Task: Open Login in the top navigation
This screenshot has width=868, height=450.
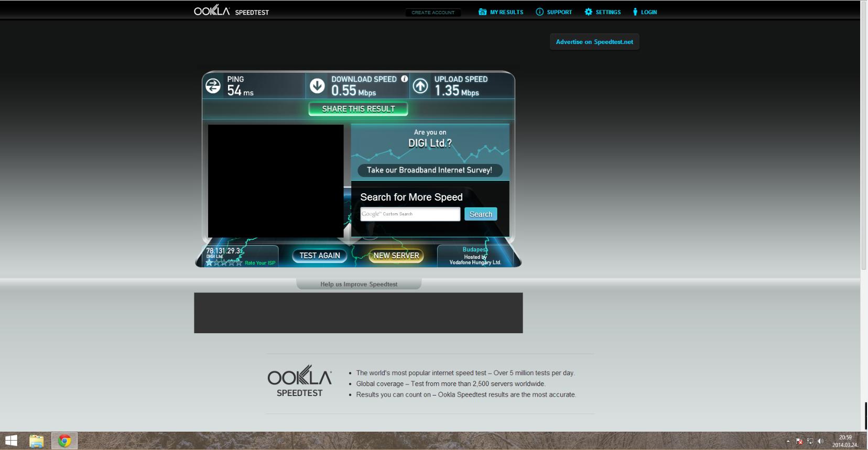Action: 645,12
